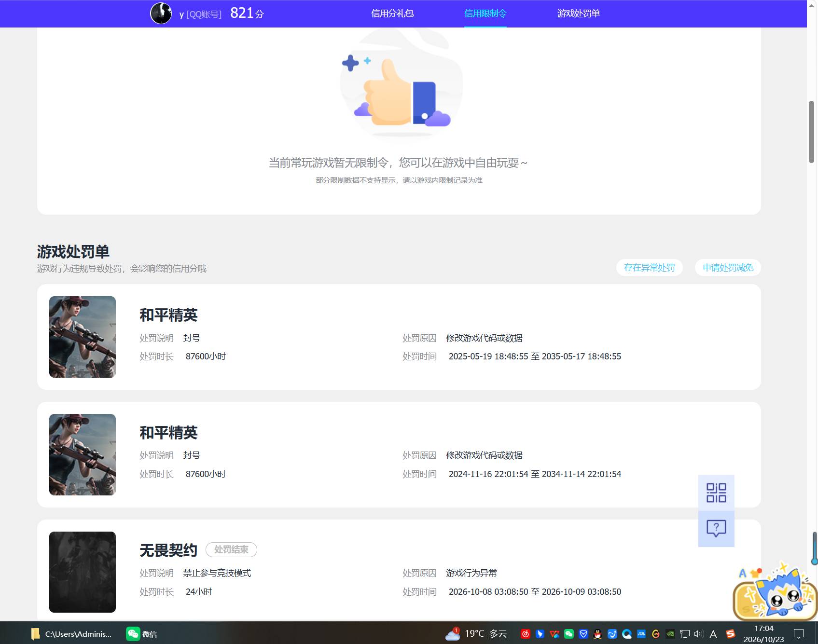Click the 禁止参与竞技模式 penalty description
Viewport: 818px width, 644px height.
click(x=217, y=573)
